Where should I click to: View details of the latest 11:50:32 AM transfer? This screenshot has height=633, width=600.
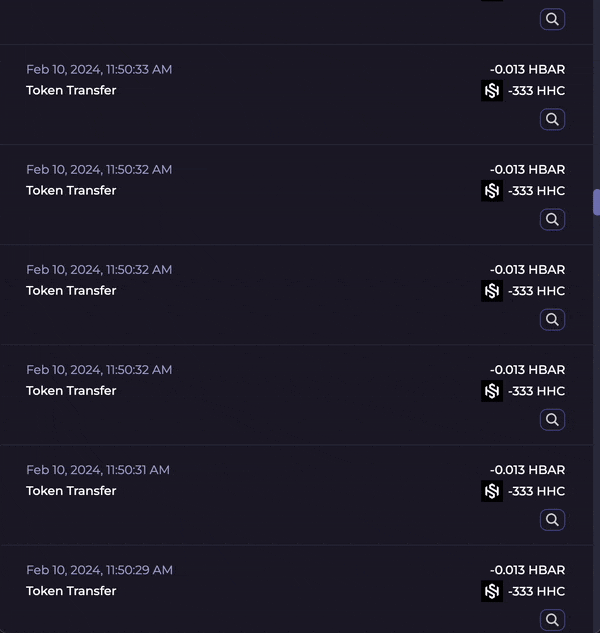tap(552, 220)
